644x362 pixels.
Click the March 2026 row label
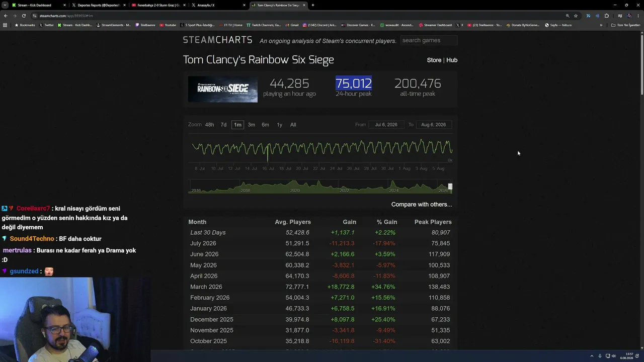(206, 287)
